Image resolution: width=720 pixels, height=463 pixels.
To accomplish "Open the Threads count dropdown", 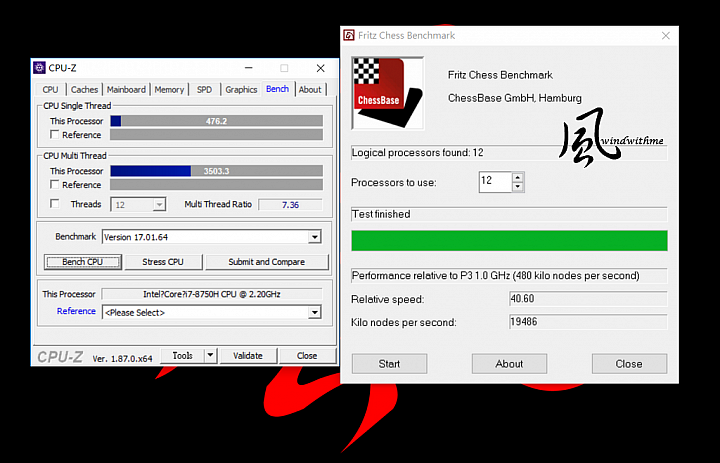I will [159, 204].
